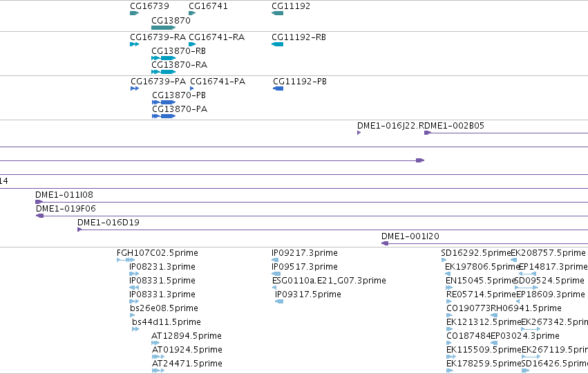Click the EK121312.5prime EST label
This screenshot has height=374, width=588.
pos(484,322)
